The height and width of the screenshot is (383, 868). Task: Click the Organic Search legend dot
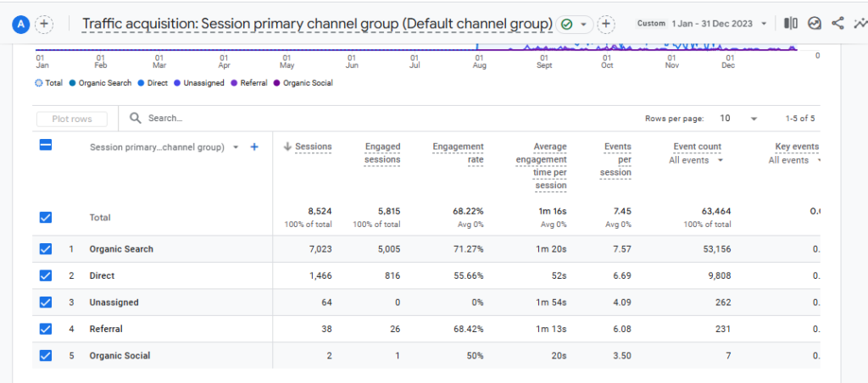(x=73, y=83)
